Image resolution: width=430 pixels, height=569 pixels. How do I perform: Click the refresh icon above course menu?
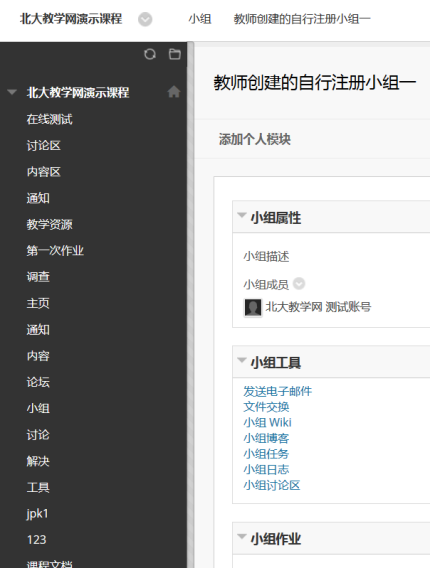(x=150, y=54)
